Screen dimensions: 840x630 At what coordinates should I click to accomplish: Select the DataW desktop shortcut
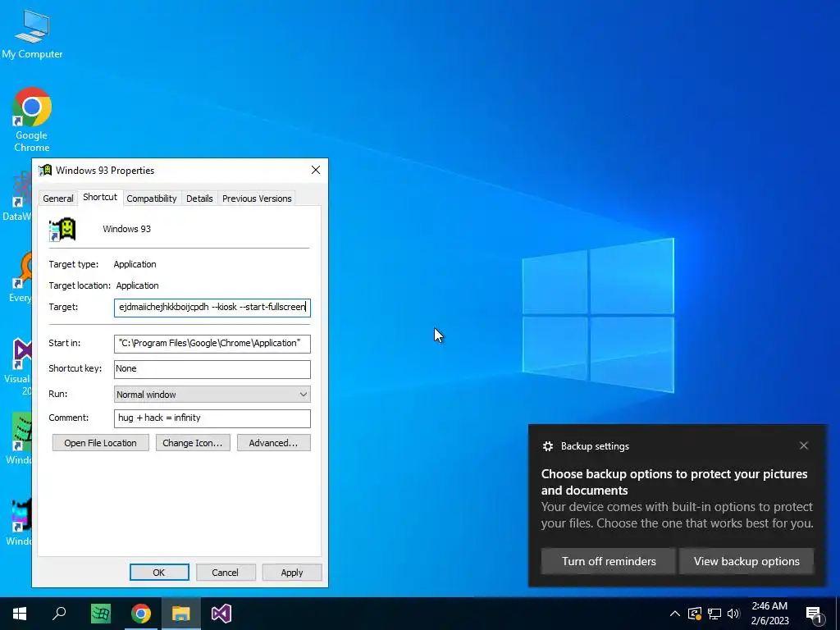[17, 195]
